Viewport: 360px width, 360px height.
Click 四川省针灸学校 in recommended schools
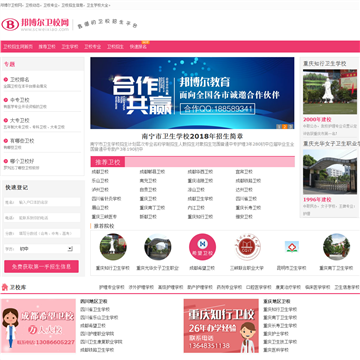coord(106,199)
